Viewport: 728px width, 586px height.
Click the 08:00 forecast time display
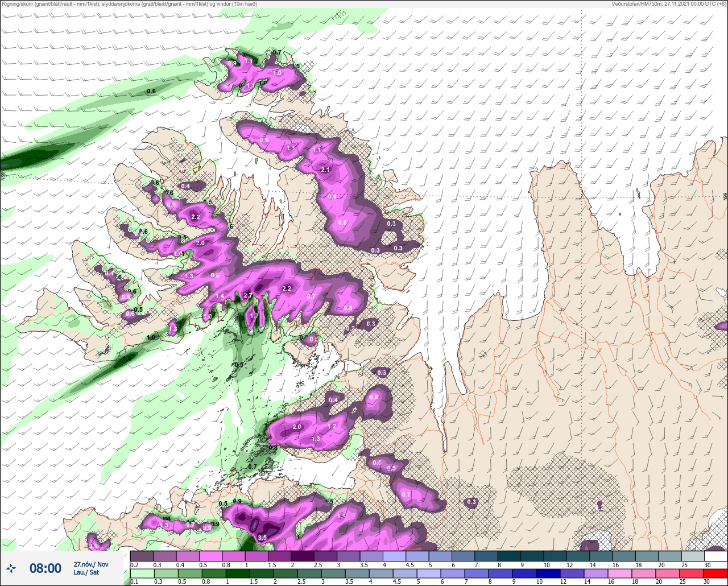click(45, 568)
